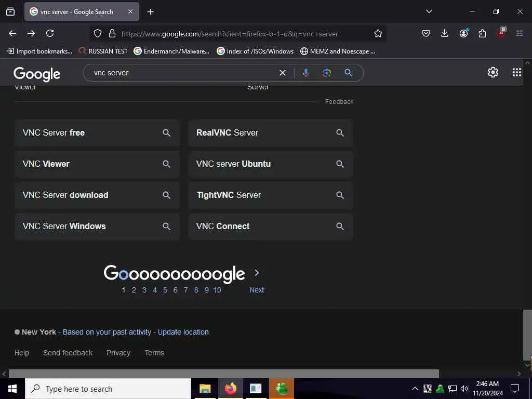Go back with the browser back arrow

12,33
